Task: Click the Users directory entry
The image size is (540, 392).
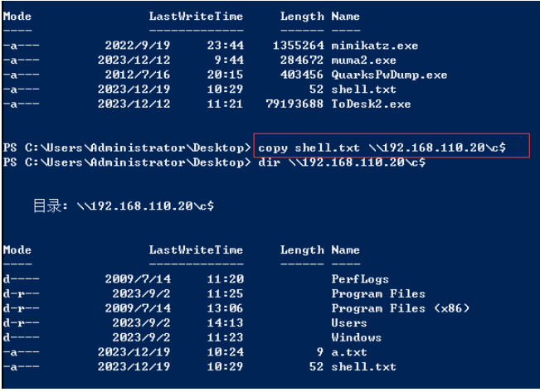Action: point(349,323)
